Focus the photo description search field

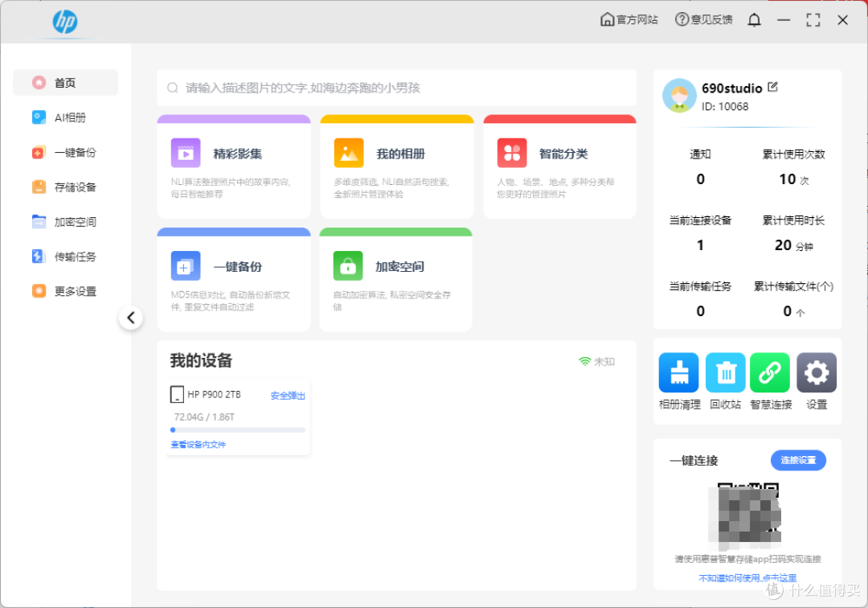click(x=396, y=88)
